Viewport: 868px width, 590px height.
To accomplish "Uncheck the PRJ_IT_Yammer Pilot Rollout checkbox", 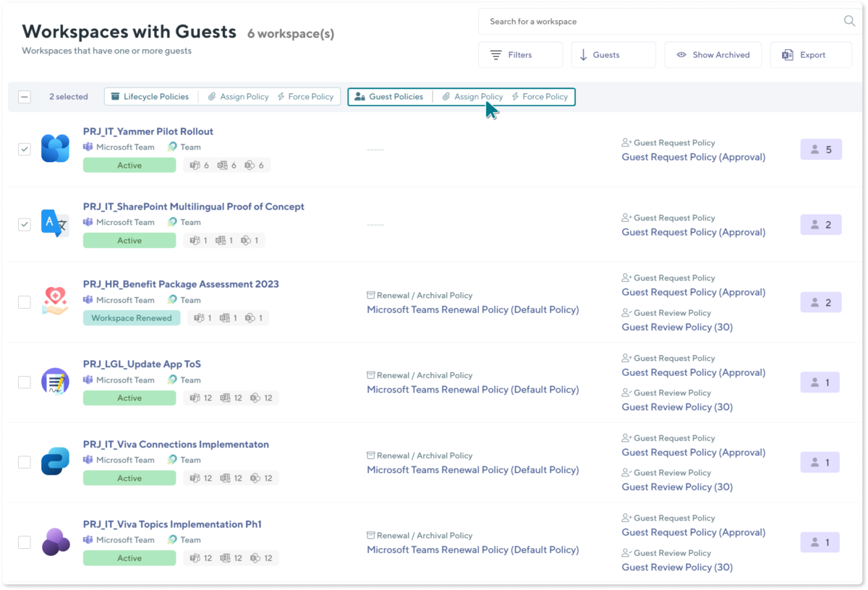I will 24,149.
